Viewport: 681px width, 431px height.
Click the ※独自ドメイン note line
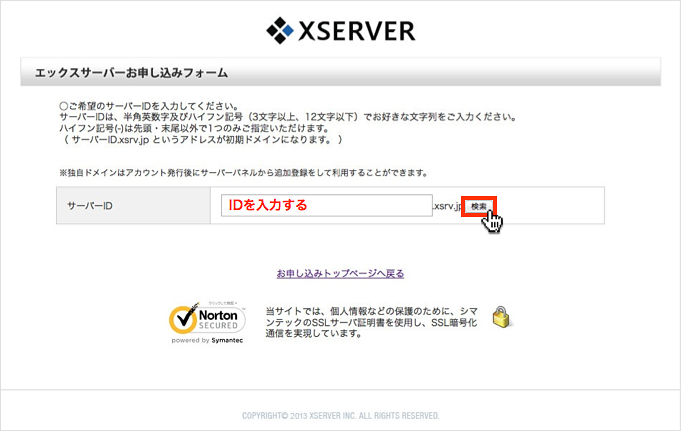(x=244, y=173)
